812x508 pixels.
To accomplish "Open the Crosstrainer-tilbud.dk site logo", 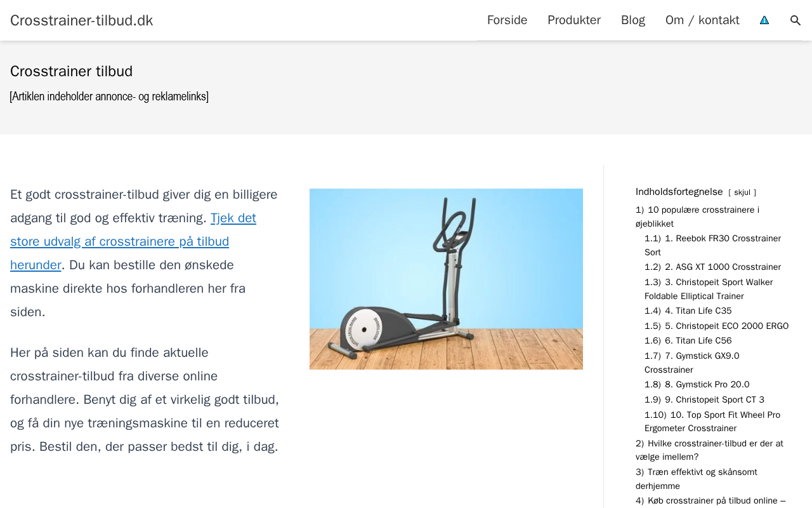I will [82, 20].
